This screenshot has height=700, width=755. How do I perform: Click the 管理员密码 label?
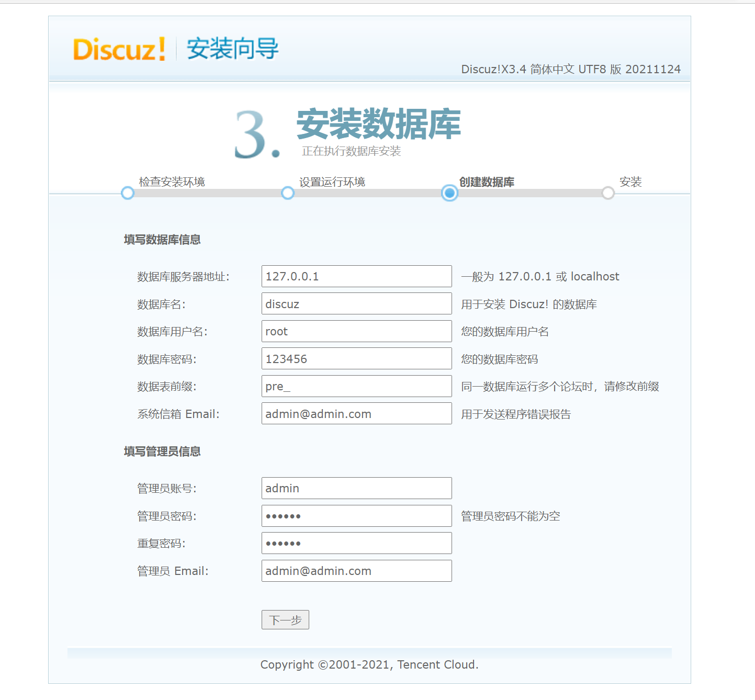point(167,516)
